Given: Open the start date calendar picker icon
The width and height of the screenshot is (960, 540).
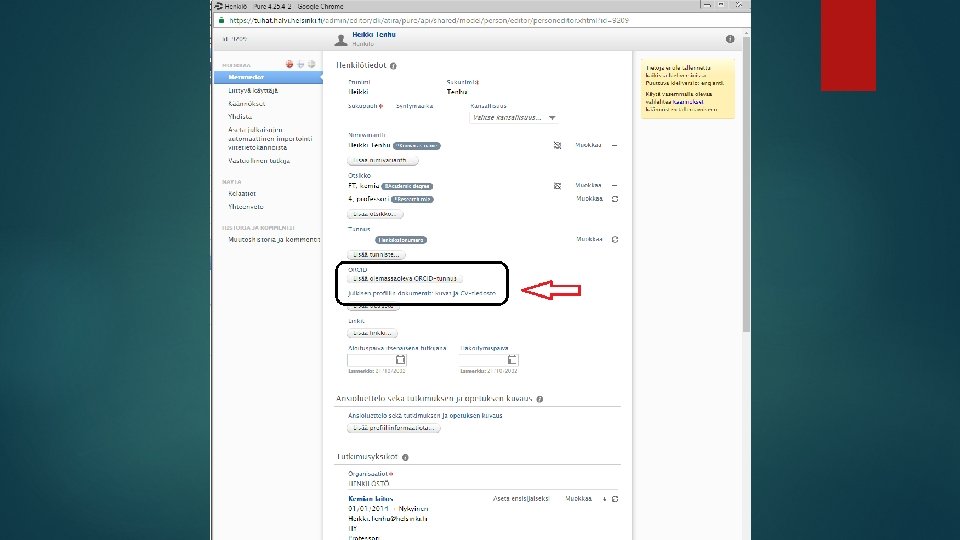Looking at the screenshot, I should tap(400, 360).
